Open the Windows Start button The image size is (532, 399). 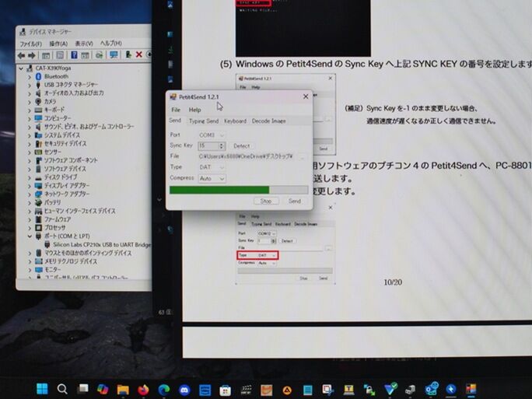tap(42, 389)
